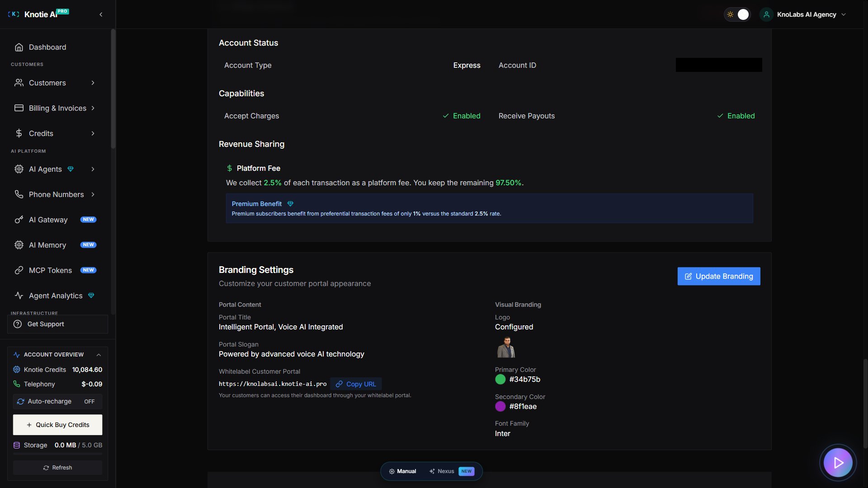
Task: Click the sun icon in theme switch
Action: click(730, 14)
